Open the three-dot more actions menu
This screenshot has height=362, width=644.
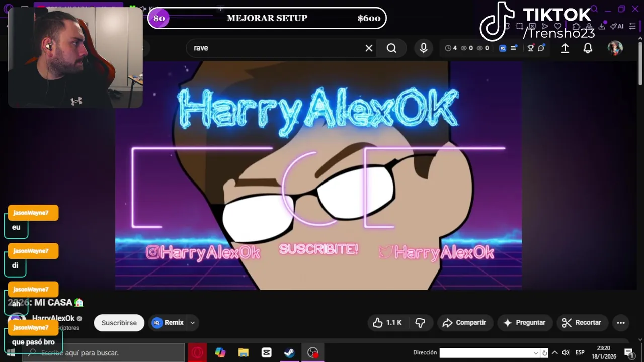pyautogui.click(x=621, y=323)
